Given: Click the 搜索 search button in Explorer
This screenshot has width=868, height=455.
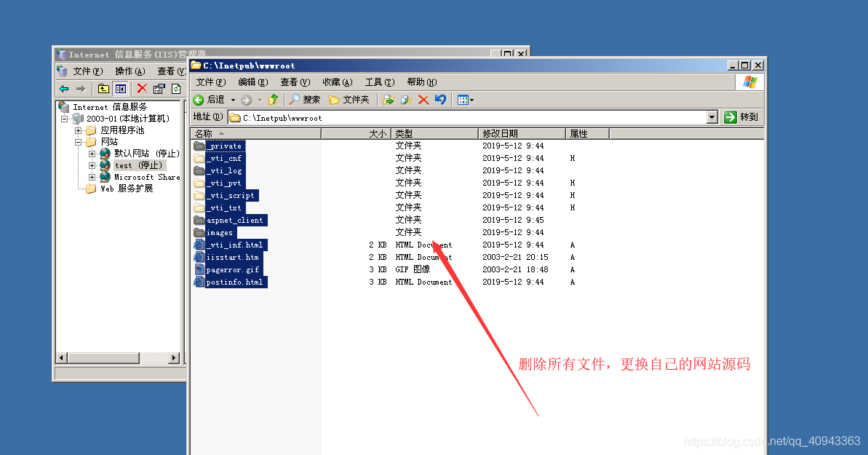Looking at the screenshot, I should [x=305, y=100].
